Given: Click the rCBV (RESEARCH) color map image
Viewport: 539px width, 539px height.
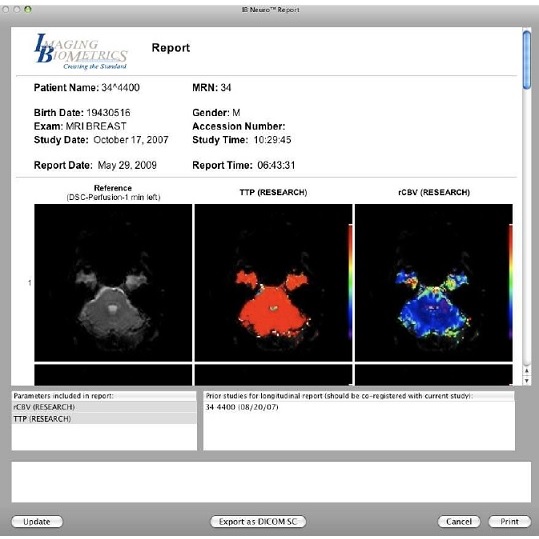Looking at the screenshot, I should (x=434, y=283).
